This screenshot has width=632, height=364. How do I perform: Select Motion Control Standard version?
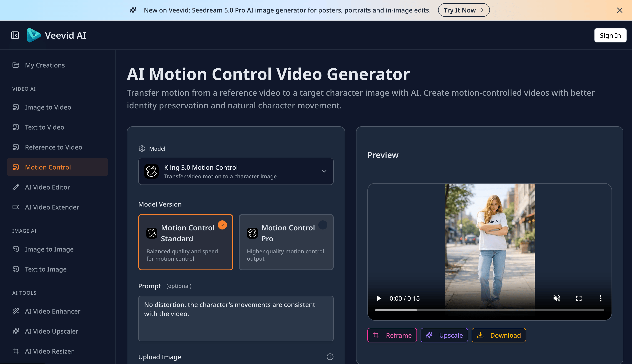186,242
